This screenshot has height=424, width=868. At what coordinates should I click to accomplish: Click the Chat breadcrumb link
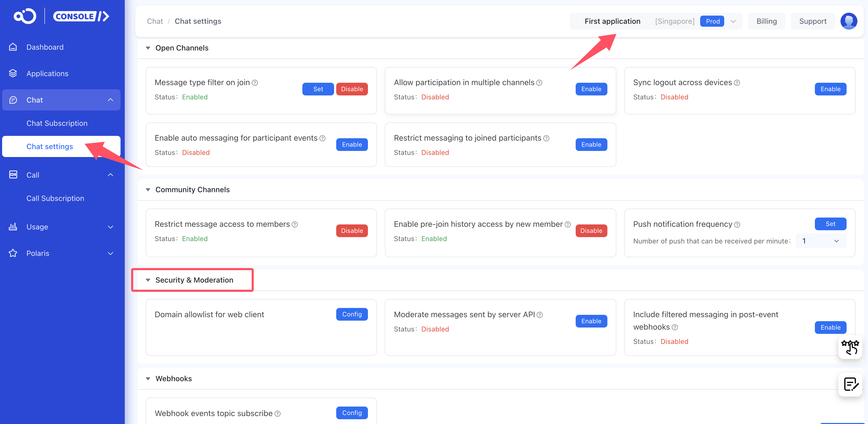click(x=155, y=21)
